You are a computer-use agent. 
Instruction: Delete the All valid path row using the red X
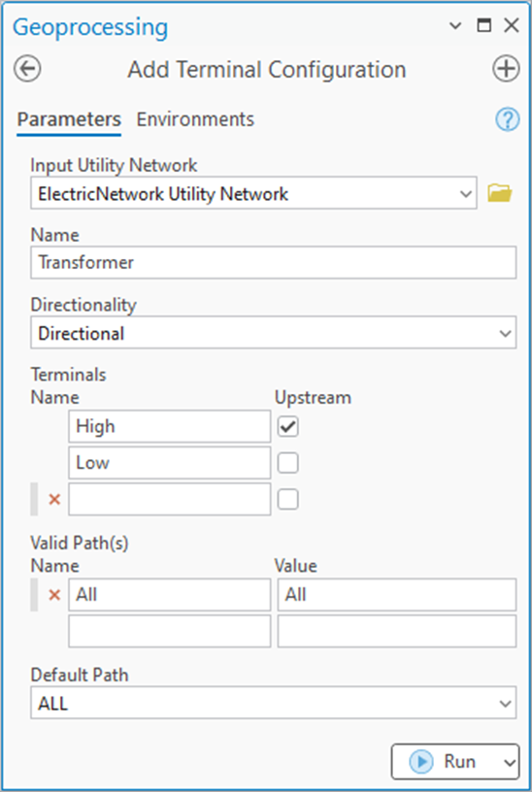54,595
